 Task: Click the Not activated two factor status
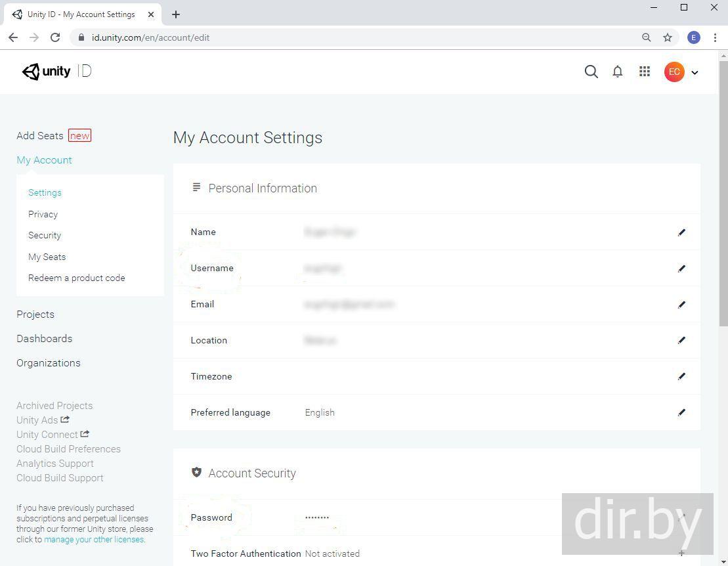click(x=332, y=554)
